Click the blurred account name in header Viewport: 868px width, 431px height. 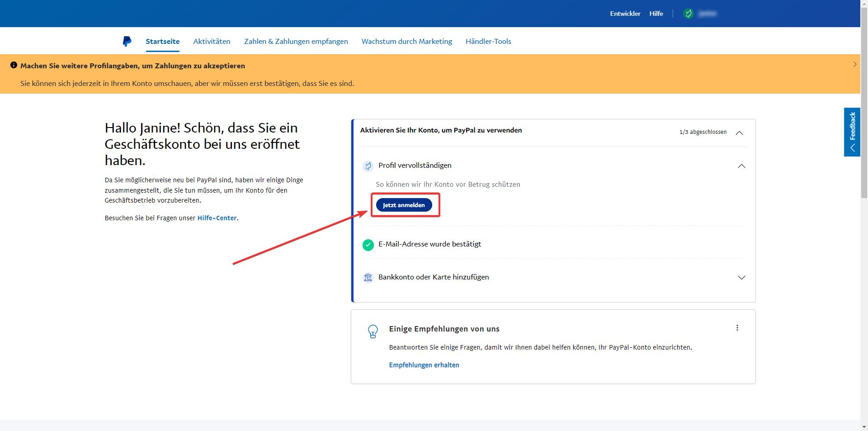[708, 14]
